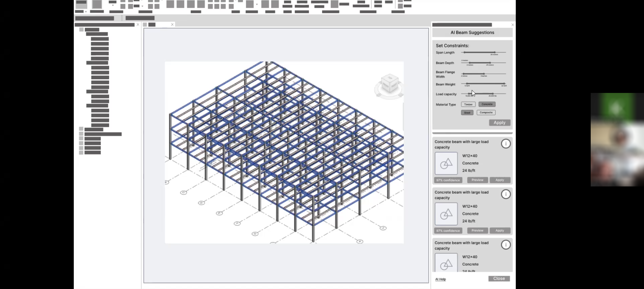Image resolution: width=644 pixels, height=289 pixels.
Task: Deselect Concrete material type
Action: click(x=487, y=104)
